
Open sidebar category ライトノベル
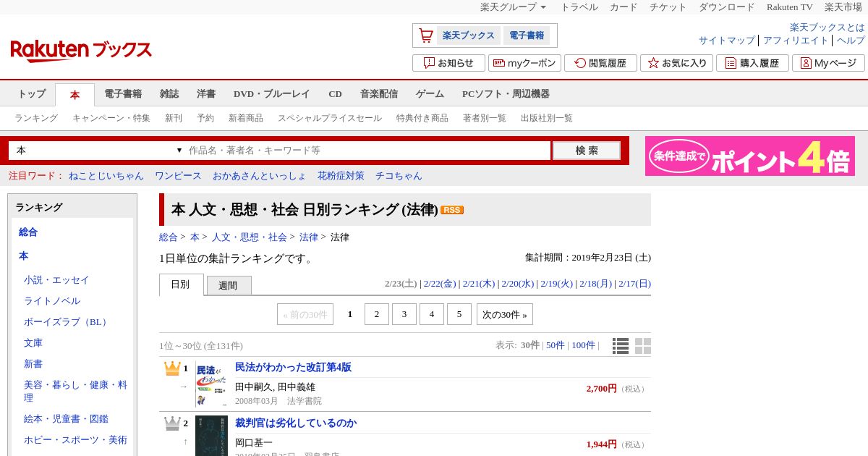[x=52, y=301]
